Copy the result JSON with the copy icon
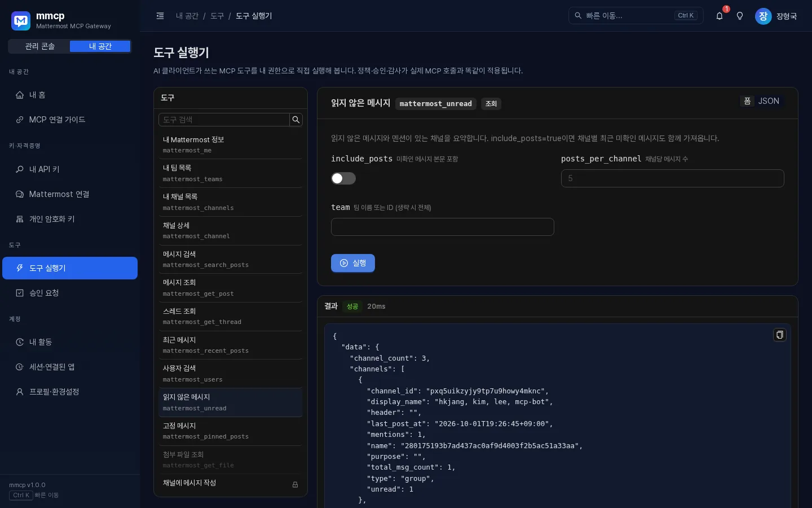Viewport: 812px width, 508px height. 779,335
